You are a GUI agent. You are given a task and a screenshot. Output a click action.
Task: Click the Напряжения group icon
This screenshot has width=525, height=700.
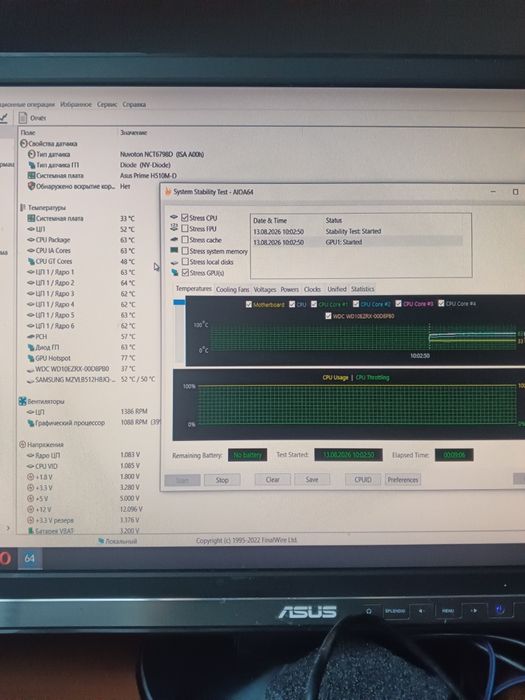[x=22, y=444]
